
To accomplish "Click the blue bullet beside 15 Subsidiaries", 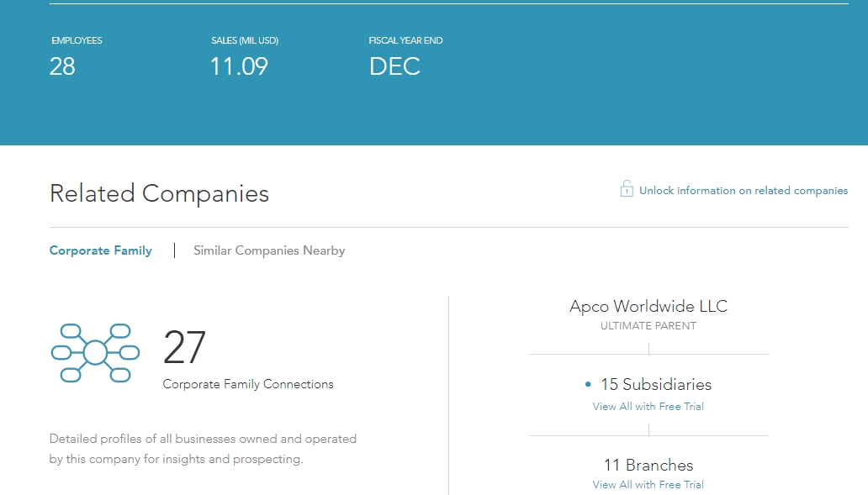I will (588, 385).
